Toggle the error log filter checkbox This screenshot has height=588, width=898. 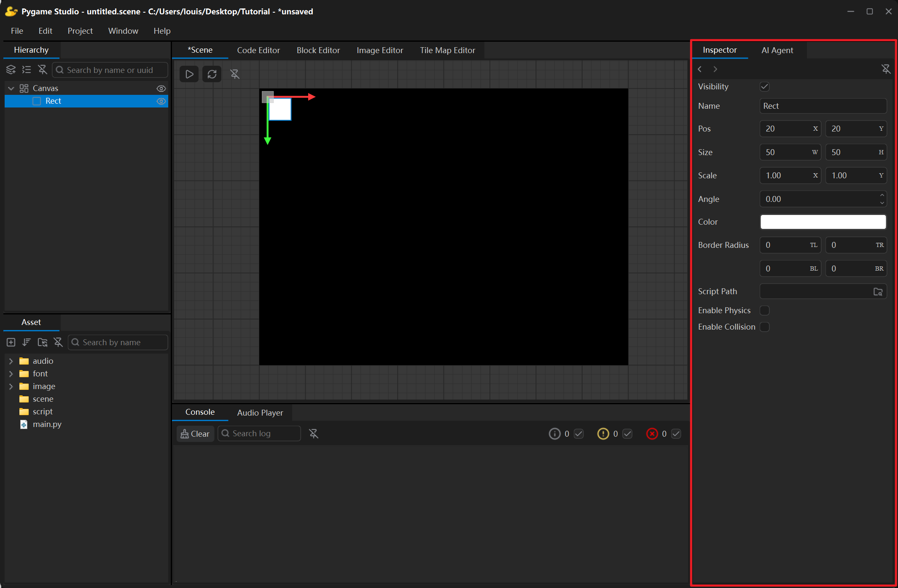click(676, 434)
